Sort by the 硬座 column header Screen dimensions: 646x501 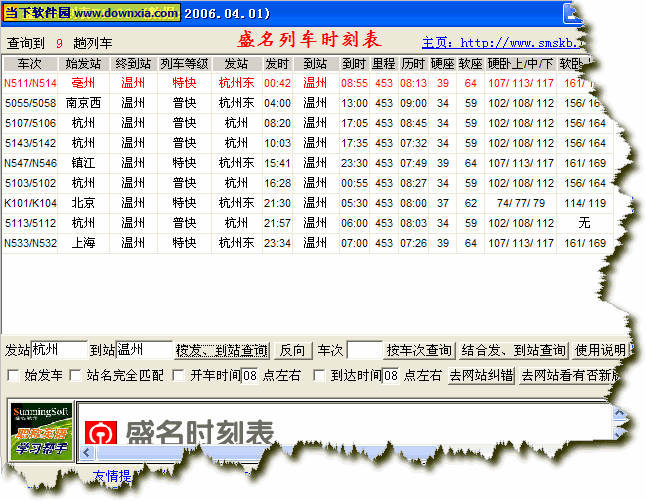[x=443, y=64]
